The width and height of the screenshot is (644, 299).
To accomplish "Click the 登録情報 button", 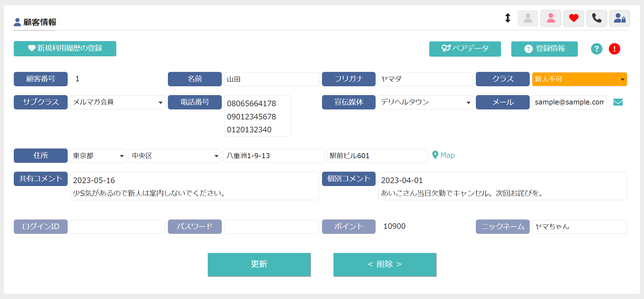I will [544, 49].
